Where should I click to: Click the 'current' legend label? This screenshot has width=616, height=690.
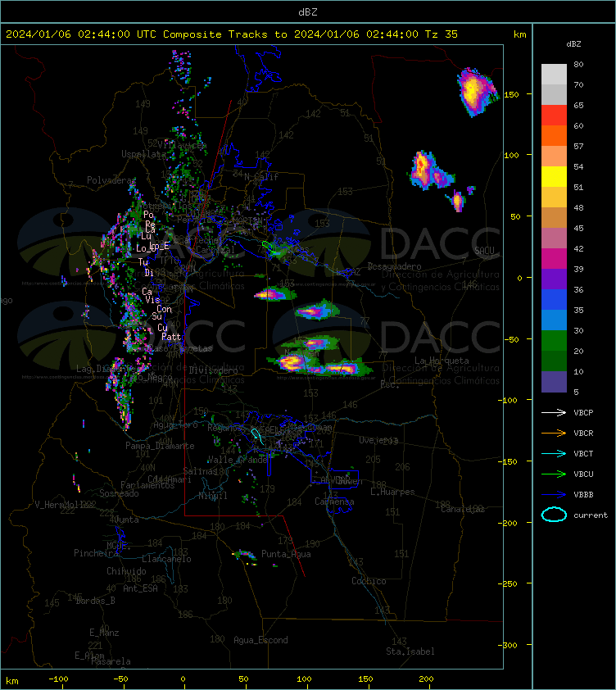pyautogui.click(x=591, y=515)
